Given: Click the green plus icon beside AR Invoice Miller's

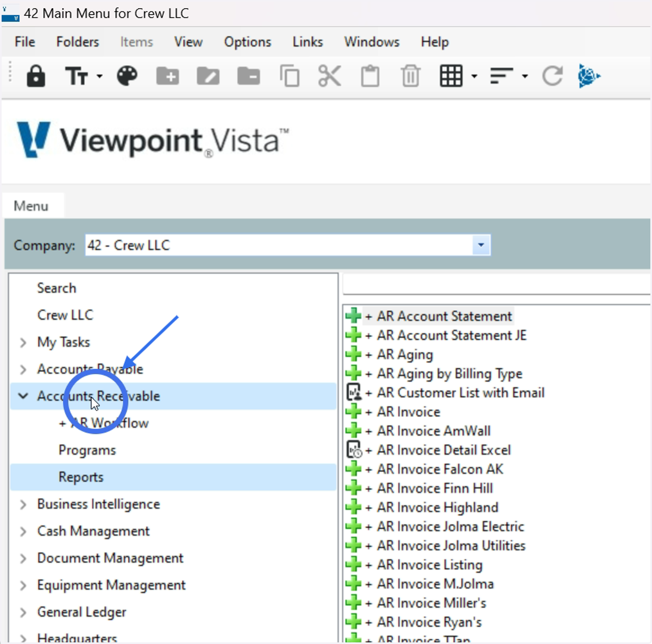Looking at the screenshot, I should click(x=353, y=603).
